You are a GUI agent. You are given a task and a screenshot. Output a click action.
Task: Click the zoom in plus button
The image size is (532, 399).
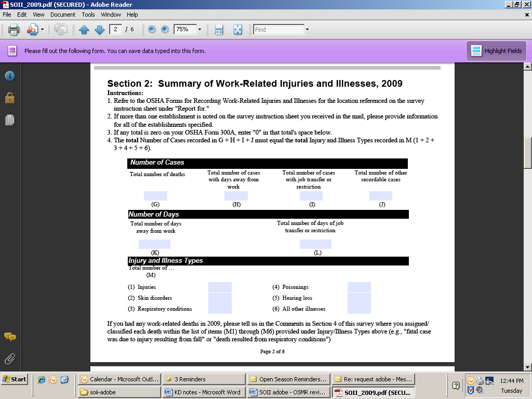[165, 30]
